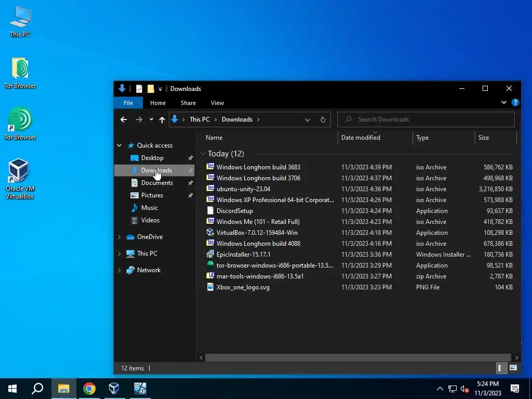Viewport: 532px width, 399px height.
Task: Click the VirtualBox-7.0.12 installer icon
Action: (210, 232)
